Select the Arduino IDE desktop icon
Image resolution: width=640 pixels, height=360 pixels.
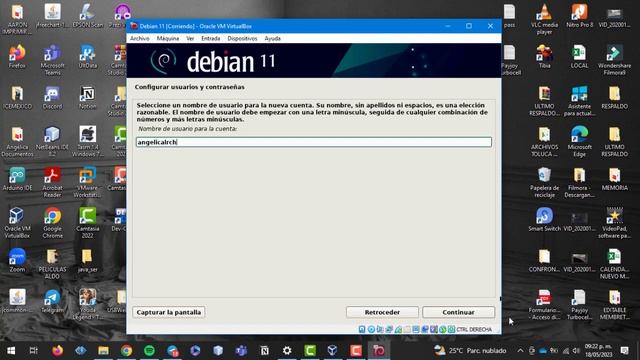tap(17, 179)
